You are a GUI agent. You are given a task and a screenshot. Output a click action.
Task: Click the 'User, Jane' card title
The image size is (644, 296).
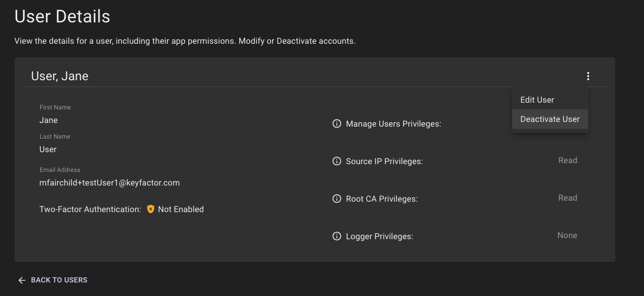60,76
